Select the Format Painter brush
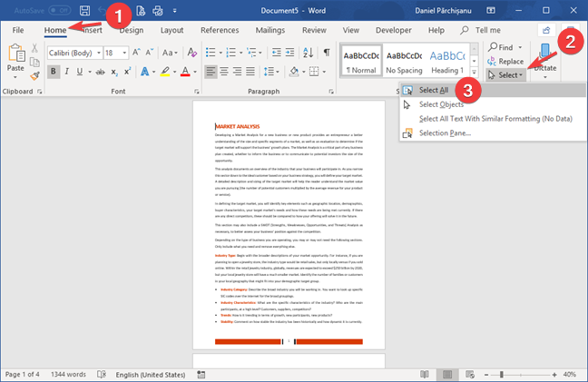 coord(34,76)
